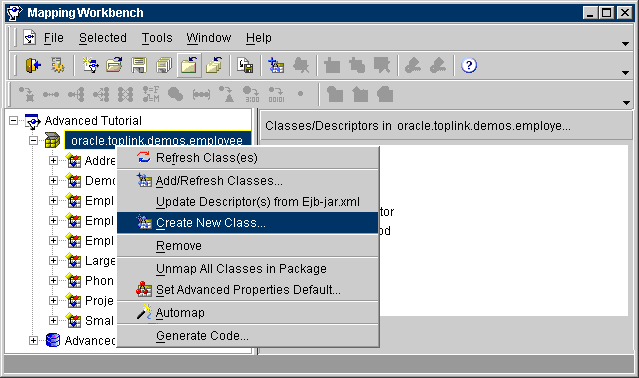Screen dimensions: 639x378
Task: Collapse the Advanced Tutorial root node
Action: pyautogui.click(x=13, y=121)
